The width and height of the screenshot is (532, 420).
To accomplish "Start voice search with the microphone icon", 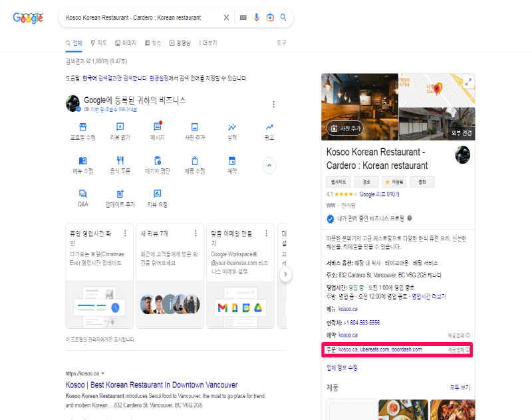I will pyautogui.click(x=257, y=17).
